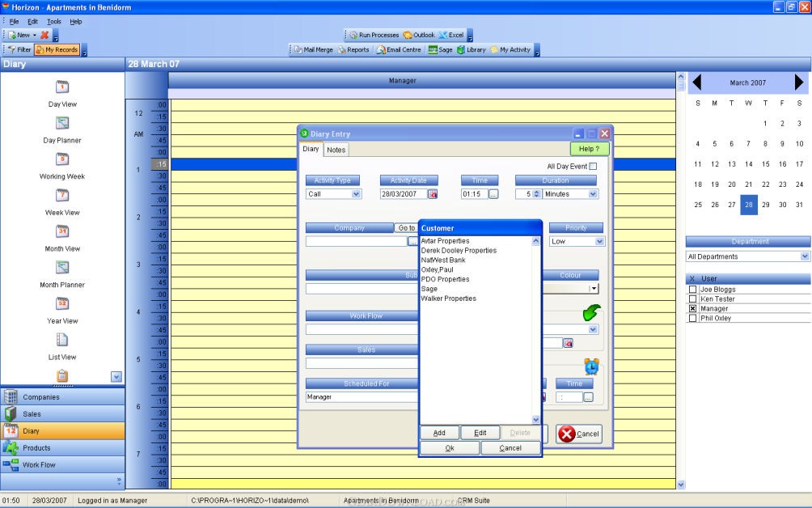Uncheck the Manager user checkbox
Viewport: 812px width, 508px height.
pos(692,309)
